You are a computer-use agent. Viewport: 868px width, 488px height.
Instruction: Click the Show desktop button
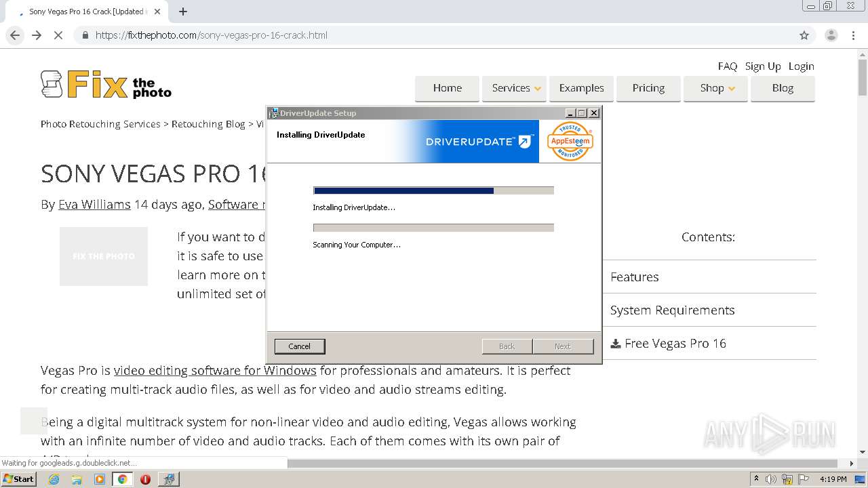pos(861,479)
